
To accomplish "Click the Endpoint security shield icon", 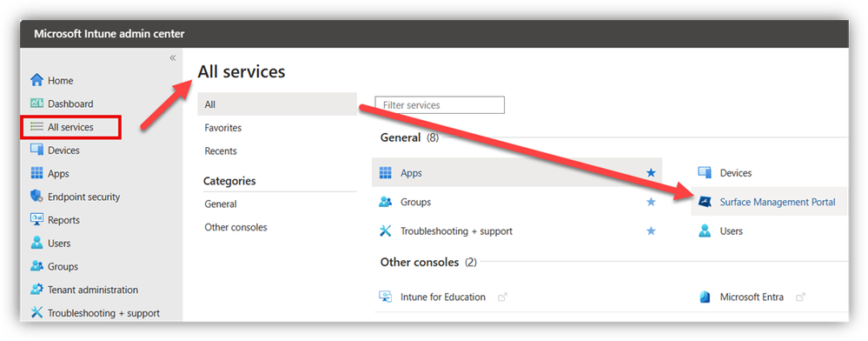I will (36, 197).
